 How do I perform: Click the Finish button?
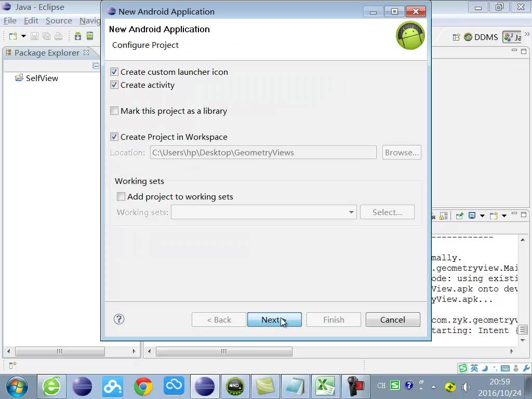click(x=334, y=320)
